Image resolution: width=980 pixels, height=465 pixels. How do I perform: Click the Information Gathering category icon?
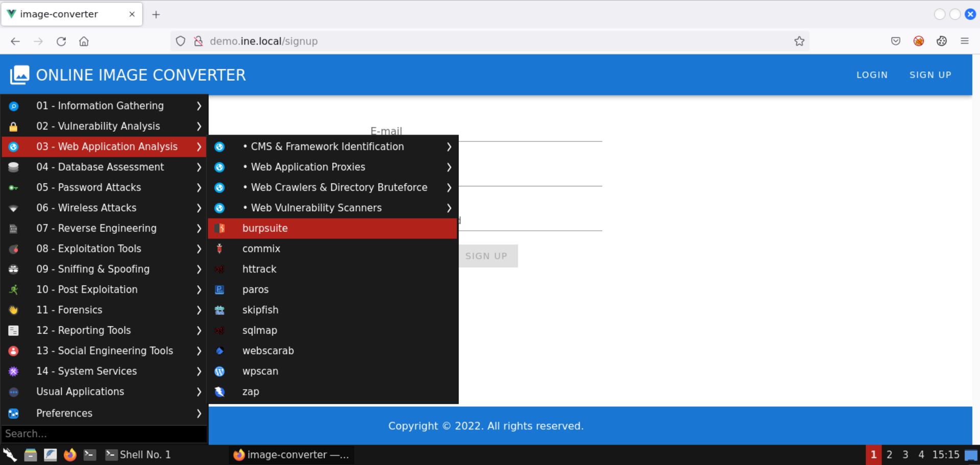coord(14,106)
